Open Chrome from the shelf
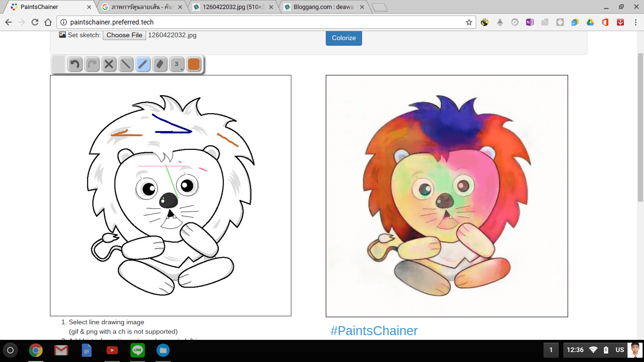 coord(36,350)
